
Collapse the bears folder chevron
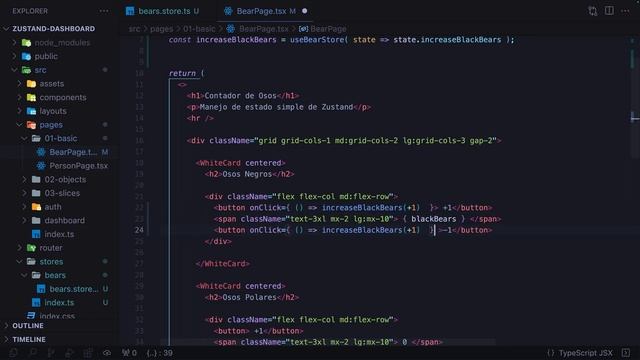(24, 275)
